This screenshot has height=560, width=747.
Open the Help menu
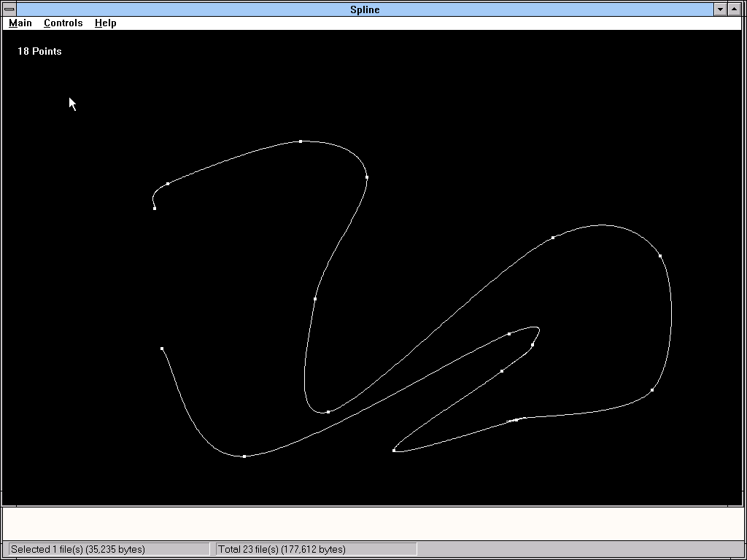(106, 23)
